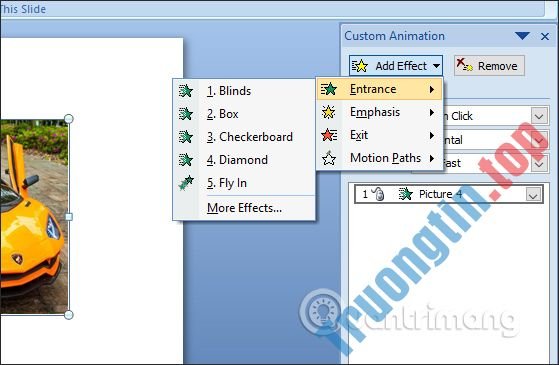
Task: Click the mouse trigger icon on Picture 4
Action: point(379,194)
